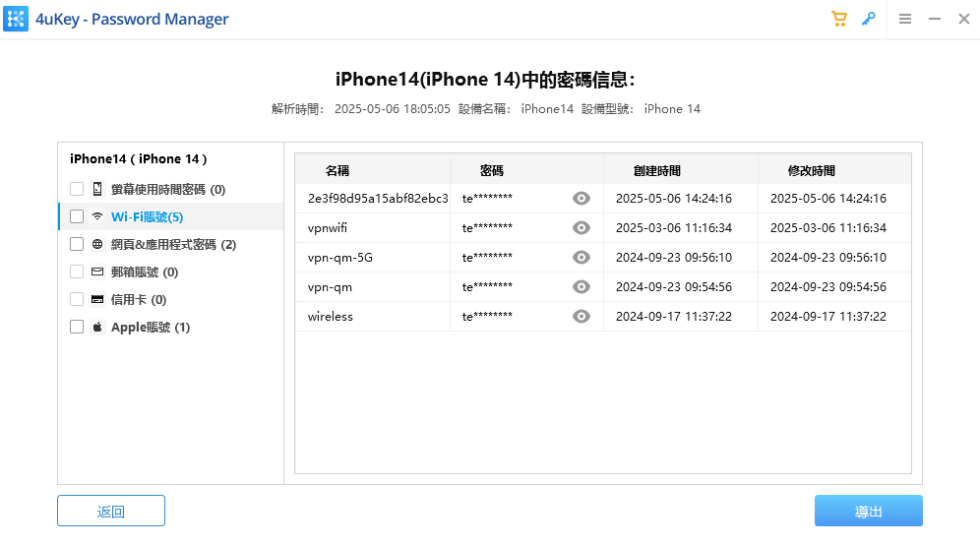The height and width of the screenshot is (545, 980).
Task: Click the 導出 export button
Action: pos(868,511)
